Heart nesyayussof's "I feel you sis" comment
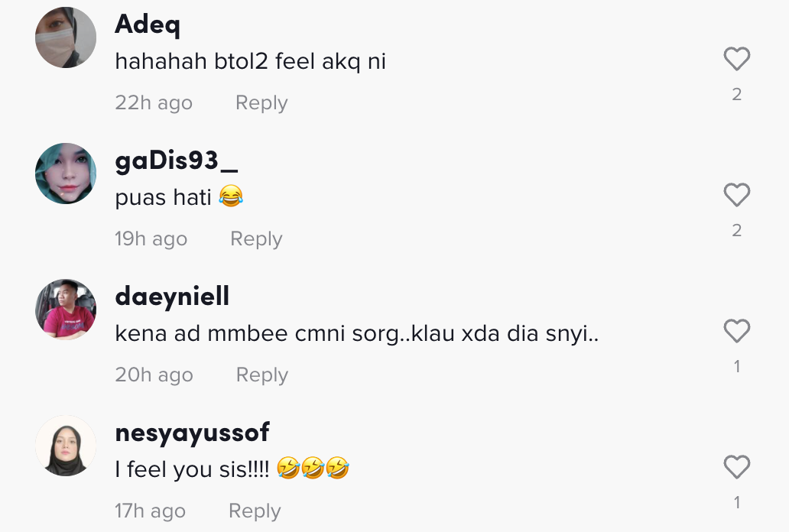The width and height of the screenshot is (789, 532). click(736, 467)
